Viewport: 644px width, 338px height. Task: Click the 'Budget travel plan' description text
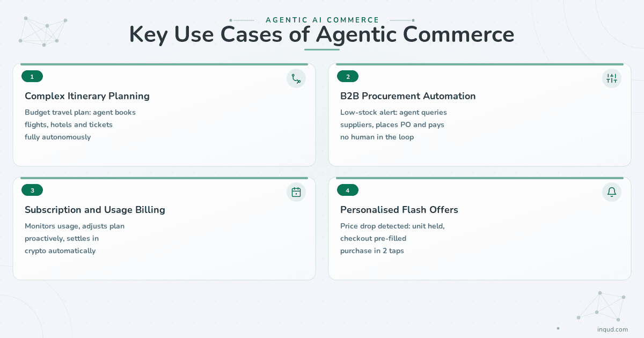pyautogui.click(x=80, y=124)
